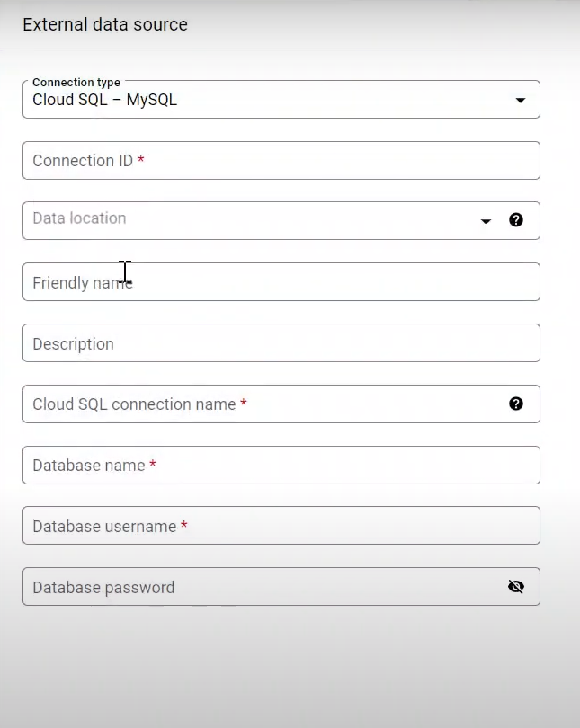Click the Connection type dropdown arrow
Image resolution: width=580 pixels, height=728 pixels.
[x=520, y=101]
